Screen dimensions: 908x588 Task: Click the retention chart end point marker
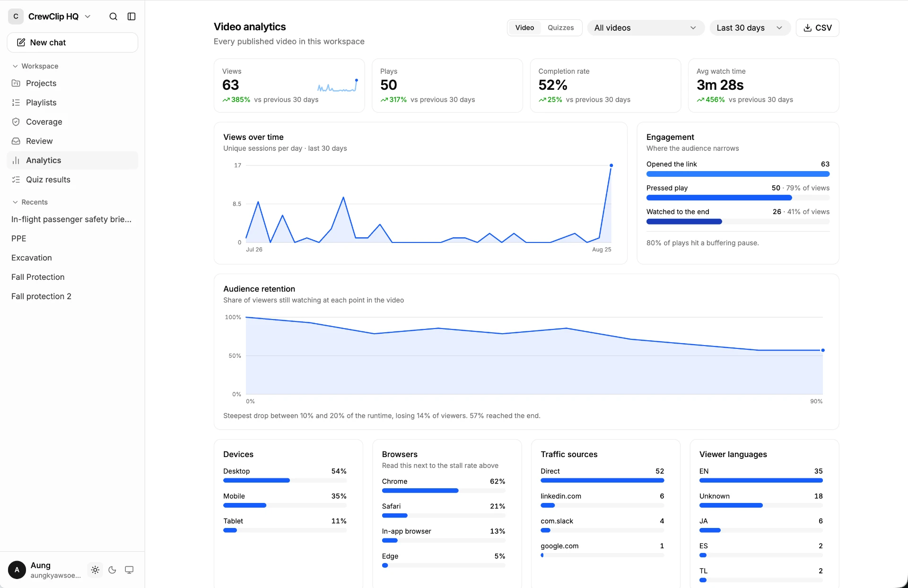click(x=823, y=350)
